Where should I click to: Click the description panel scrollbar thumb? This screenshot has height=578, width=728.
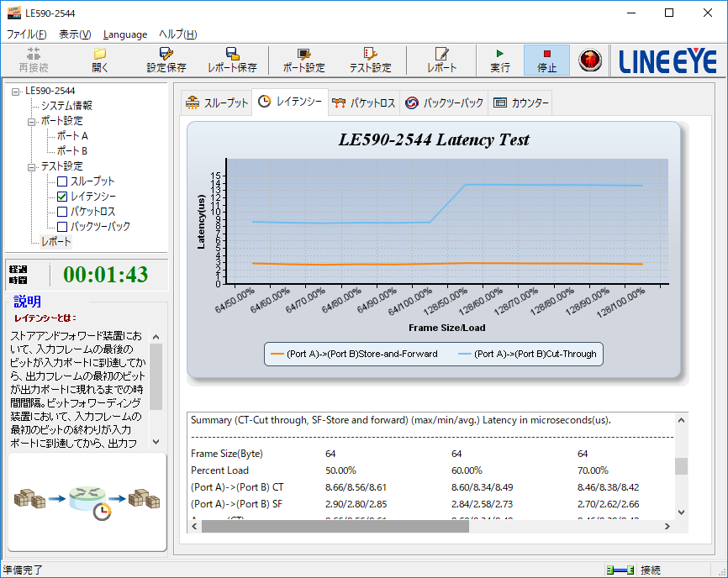pos(156,376)
